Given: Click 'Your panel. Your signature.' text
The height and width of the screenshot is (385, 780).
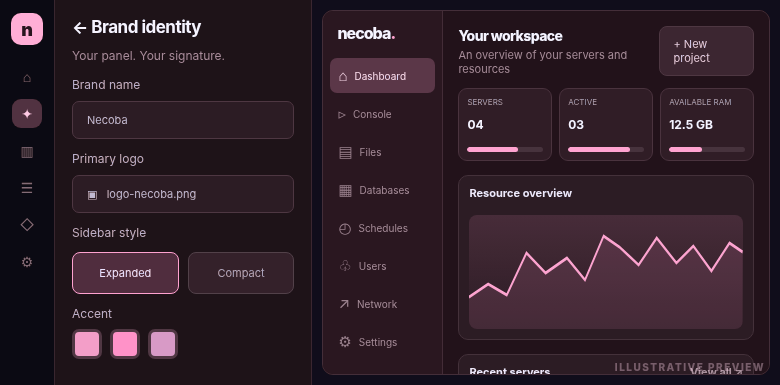Looking at the screenshot, I should [148, 56].
